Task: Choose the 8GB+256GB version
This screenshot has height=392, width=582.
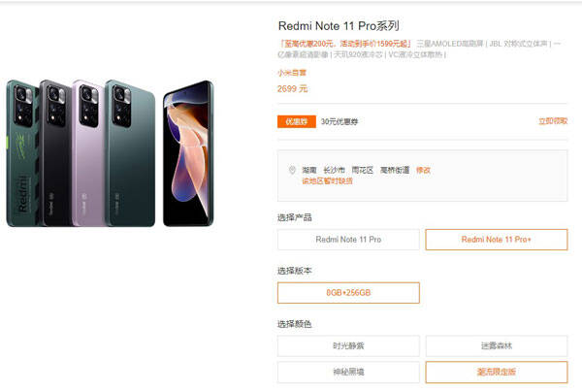Action: (348, 292)
